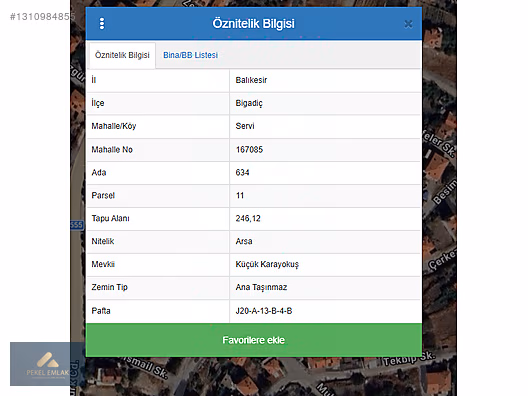528x396 pixels.
Task: Open the Bina/BB Listesi tab
Action: (x=190, y=55)
